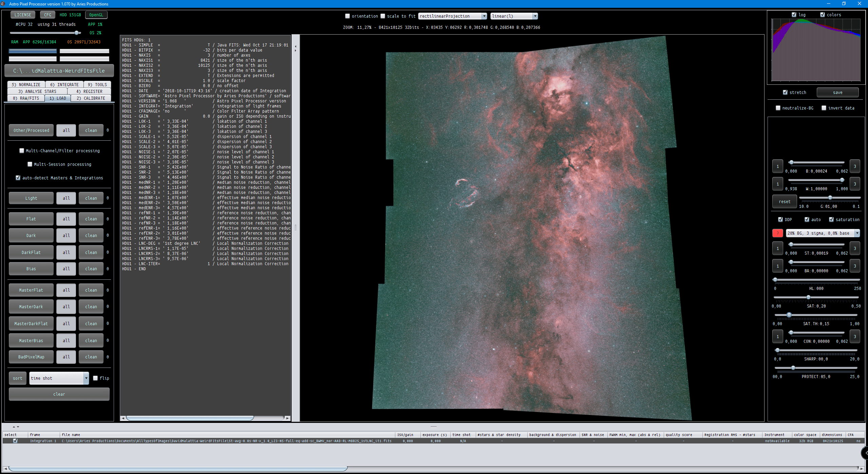Click the MasterDark load button

click(31, 307)
